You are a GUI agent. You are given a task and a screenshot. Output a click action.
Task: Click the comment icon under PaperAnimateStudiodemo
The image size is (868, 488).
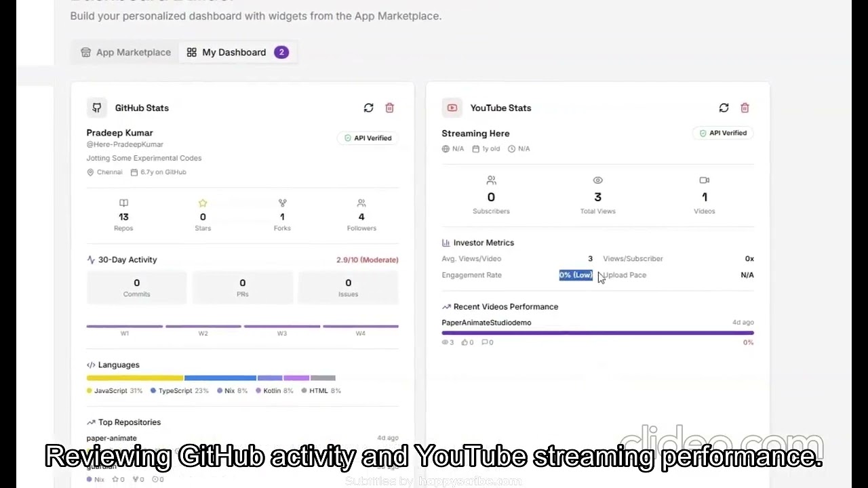coord(484,342)
